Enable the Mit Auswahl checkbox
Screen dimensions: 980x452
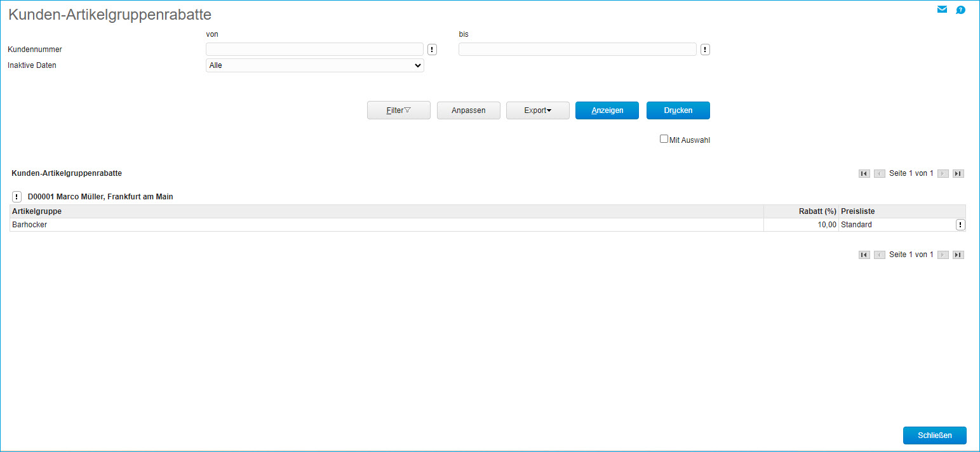point(664,138)
